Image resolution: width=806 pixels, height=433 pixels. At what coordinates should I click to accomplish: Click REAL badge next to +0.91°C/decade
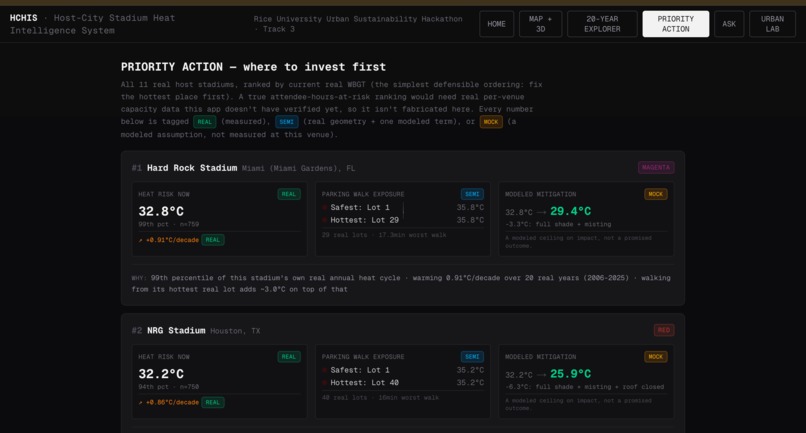(213, 240)
